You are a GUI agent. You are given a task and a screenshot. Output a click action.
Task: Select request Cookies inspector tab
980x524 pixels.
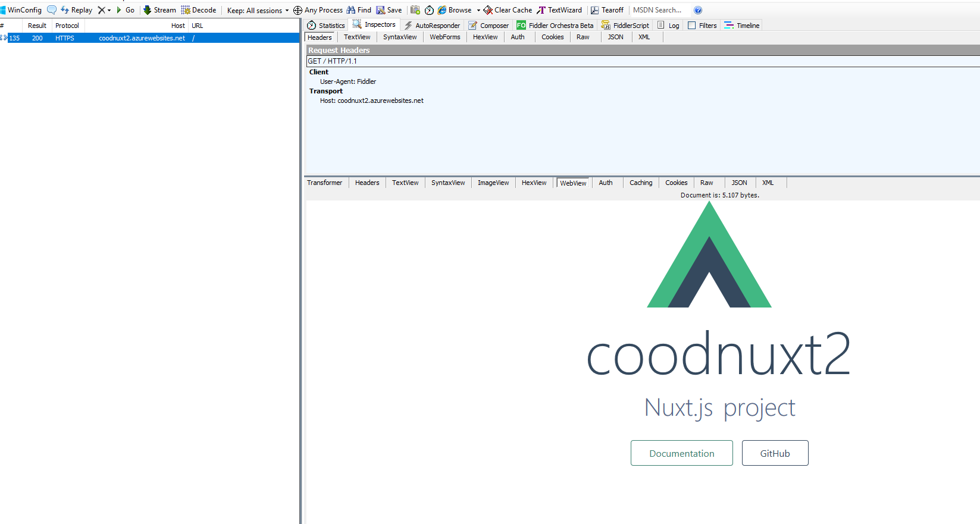(x=553, y=37)
